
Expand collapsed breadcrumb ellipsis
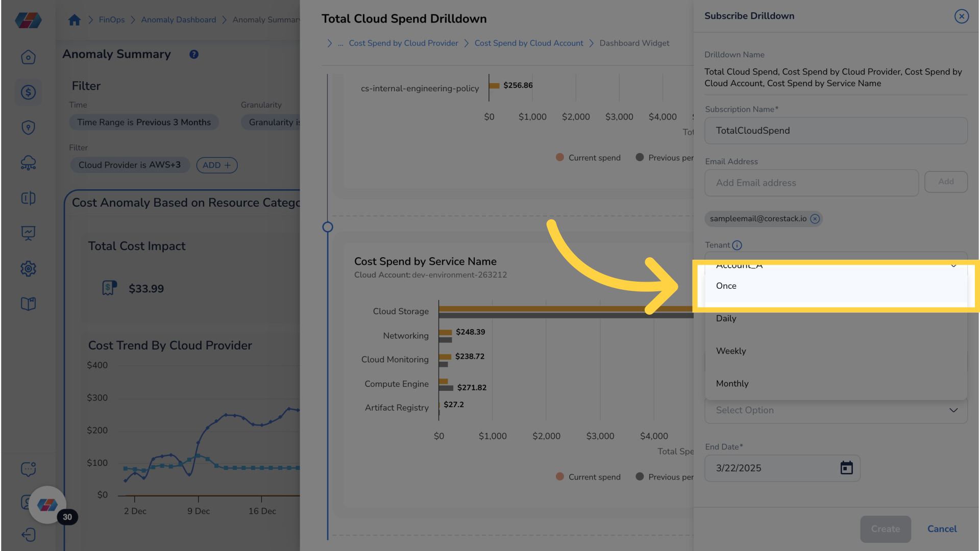click(340, 43)
